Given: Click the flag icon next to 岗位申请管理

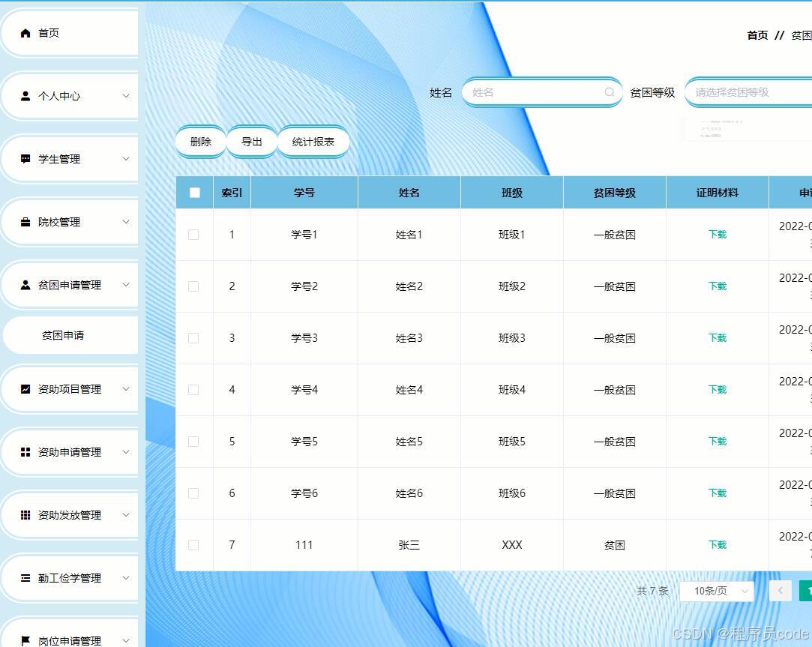Looking at the screenshot, I should pos(25,641).
